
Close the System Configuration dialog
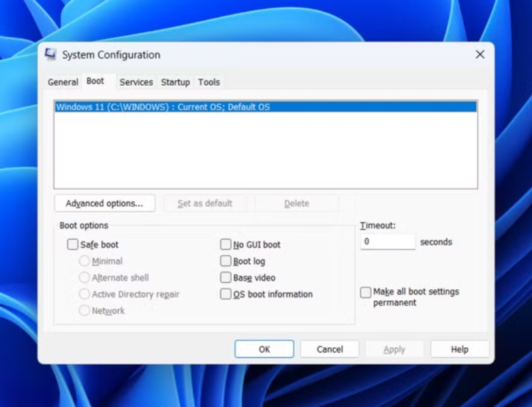480,54
